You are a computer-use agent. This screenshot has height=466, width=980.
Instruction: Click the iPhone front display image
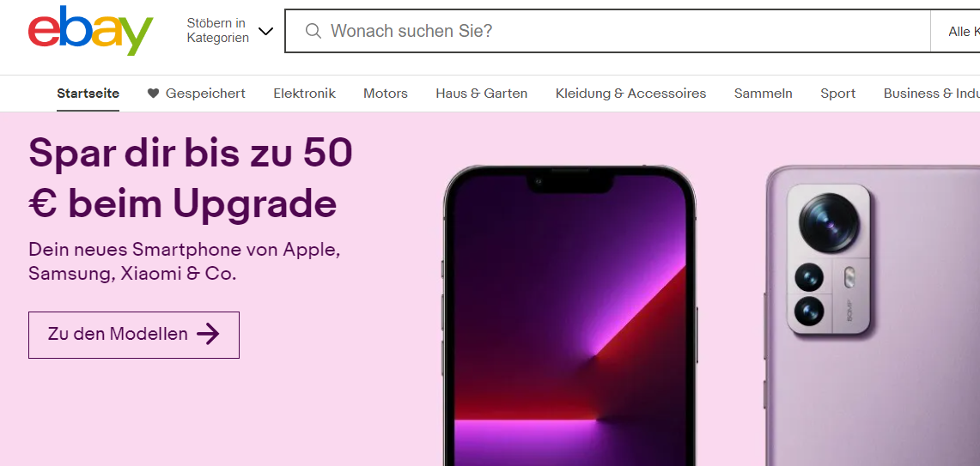(569, 316)
